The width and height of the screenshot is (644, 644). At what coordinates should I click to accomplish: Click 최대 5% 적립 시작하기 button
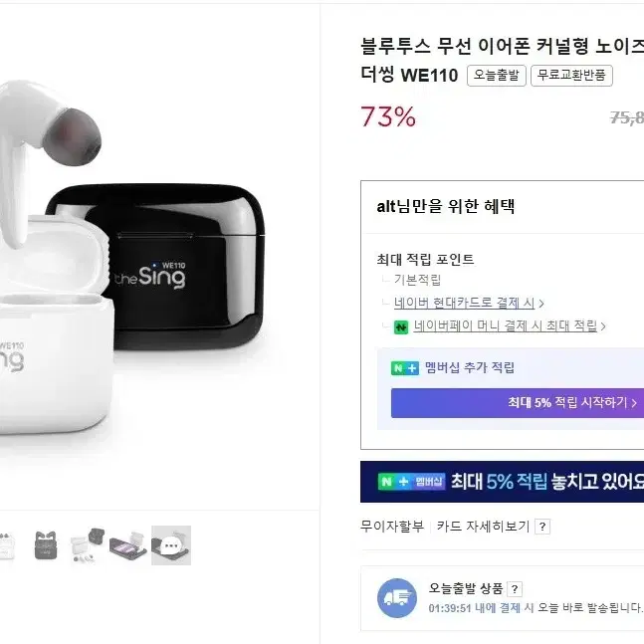point(518,403)
